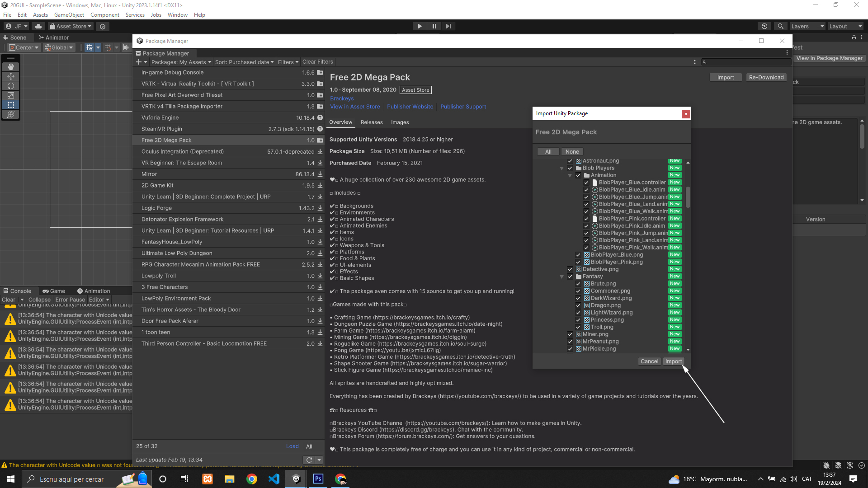This screenshot has width=868, height=488.
Task: Uncheck the Dragon.png checkbox
Action: click(578, 305)
